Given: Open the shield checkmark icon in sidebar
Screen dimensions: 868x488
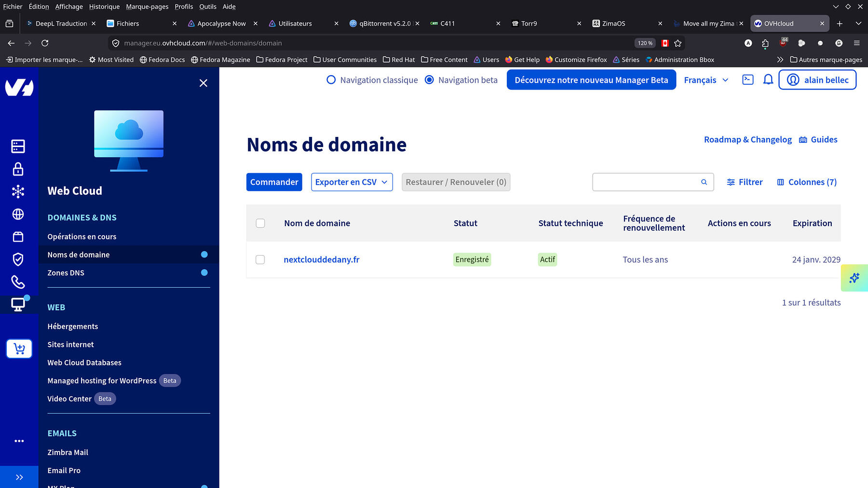Looking at the screenshot, I should coord(18,259).
